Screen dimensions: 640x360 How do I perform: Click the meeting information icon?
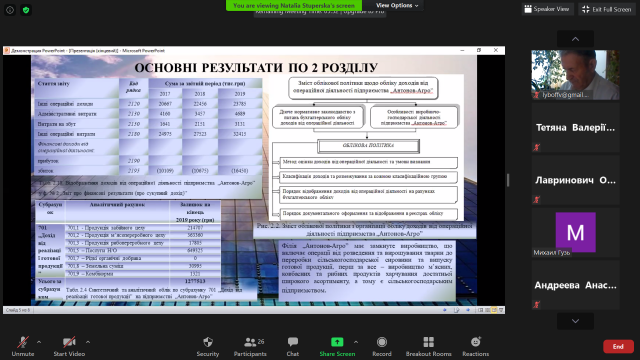click(x=10, y=10)
